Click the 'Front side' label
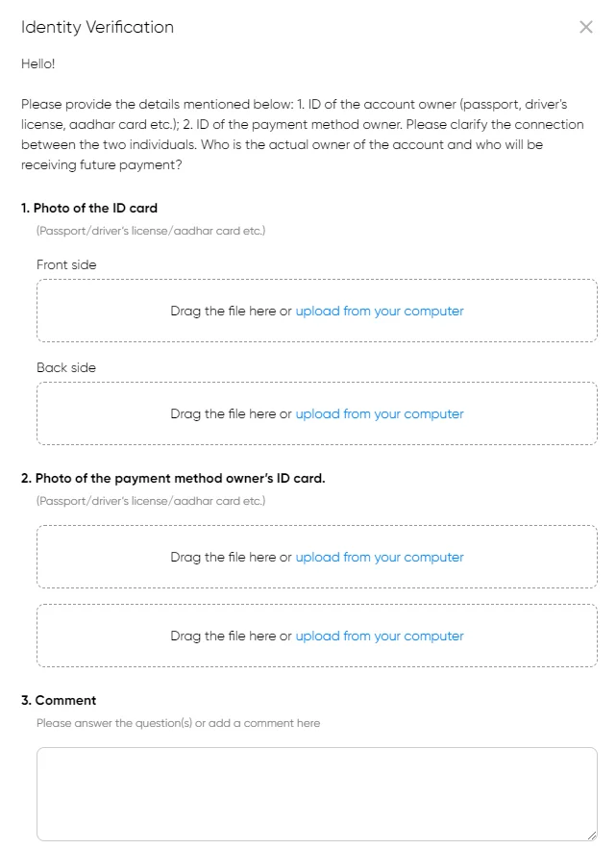 coord(66,264)
